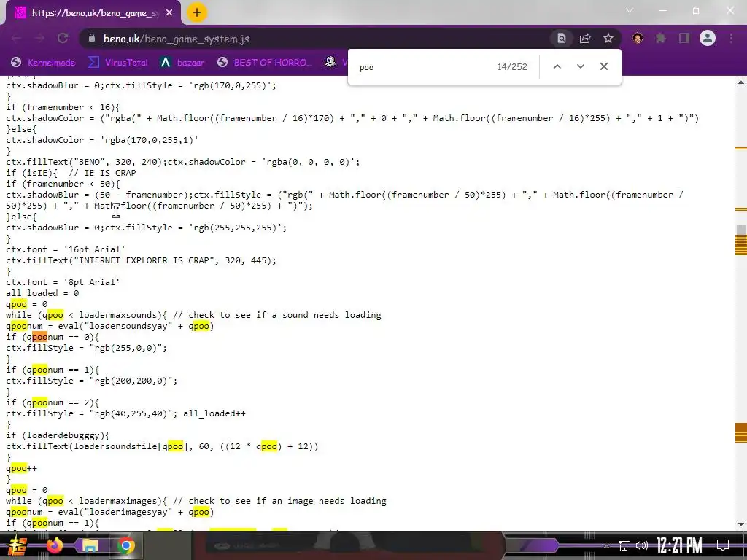Image resolution: width=747 pixels, height=560 pixels.
Task: Open network status tray icon
Action: click(624, 545)
